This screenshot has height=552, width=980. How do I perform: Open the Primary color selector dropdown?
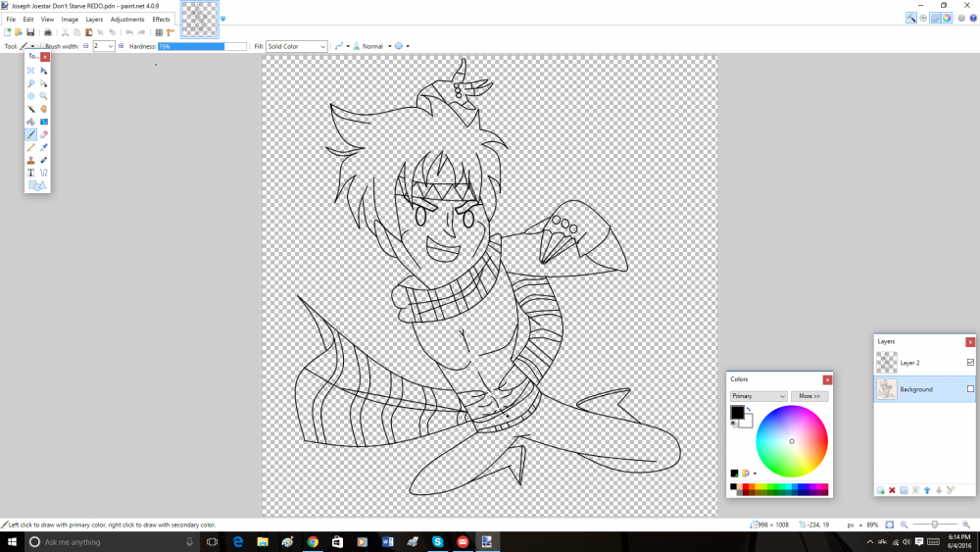[x=759, y=396]
